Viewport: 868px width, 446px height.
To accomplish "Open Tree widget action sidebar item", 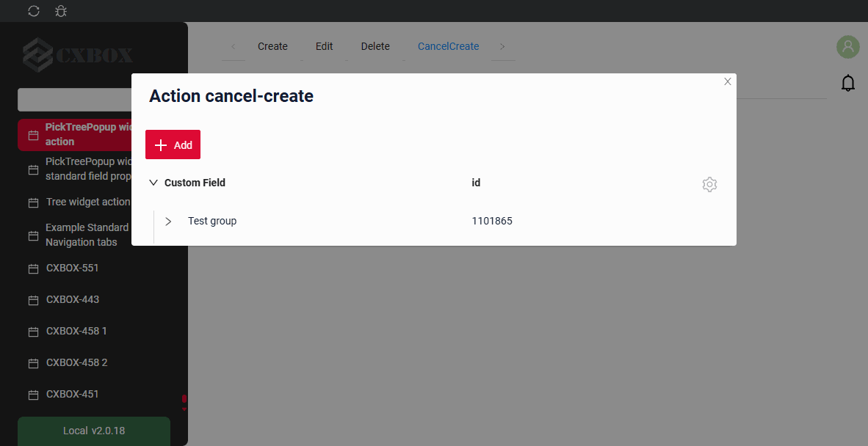I will [x=87, y=202].
